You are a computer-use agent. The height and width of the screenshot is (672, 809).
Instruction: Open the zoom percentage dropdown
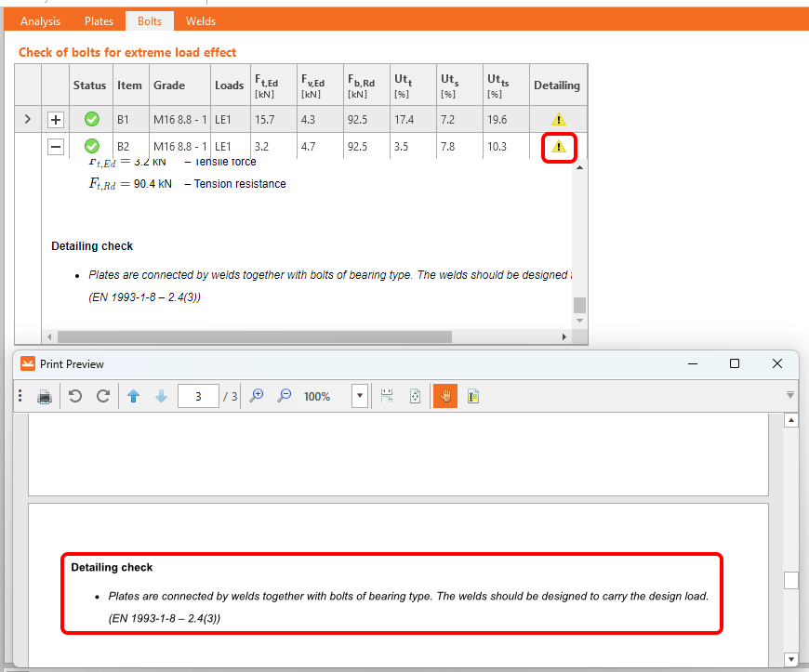pyautogui.click(x=359, y=396)
